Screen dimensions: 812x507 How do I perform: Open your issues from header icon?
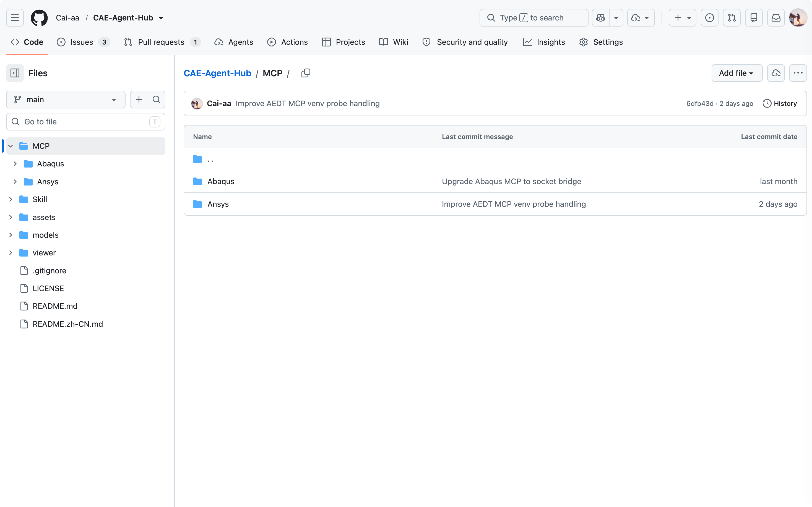click(709, 18)
